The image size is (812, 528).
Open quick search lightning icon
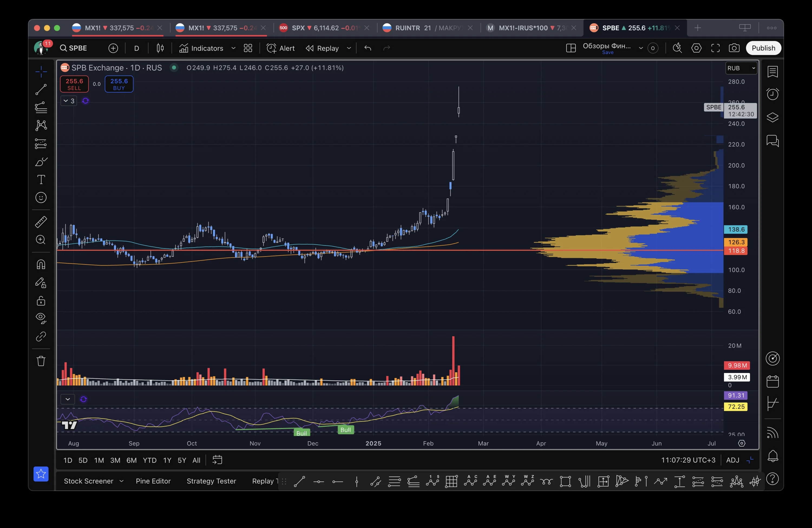(x=677, y=48)
